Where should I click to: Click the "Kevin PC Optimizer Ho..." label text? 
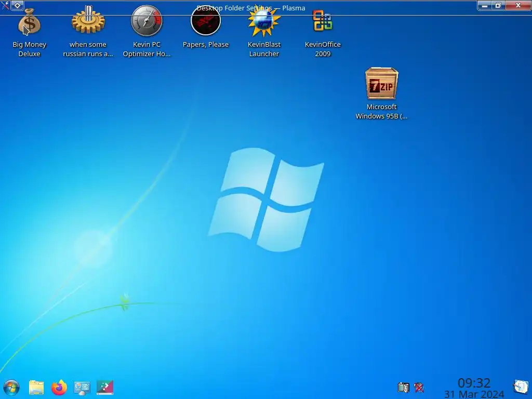pos(147,49)
